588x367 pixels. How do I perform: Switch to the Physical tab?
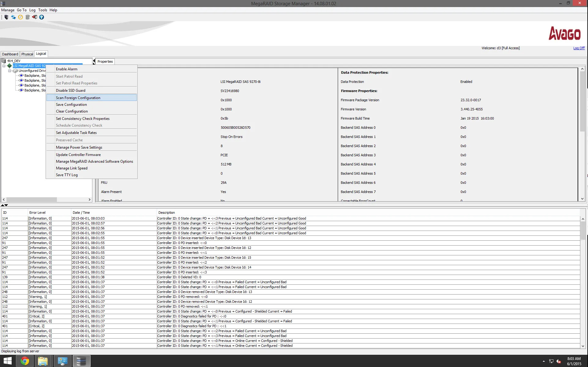click(x=27, y=54)
